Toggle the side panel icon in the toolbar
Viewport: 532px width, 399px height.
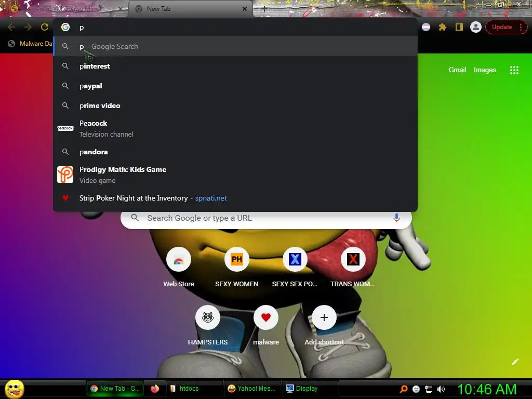459,27
